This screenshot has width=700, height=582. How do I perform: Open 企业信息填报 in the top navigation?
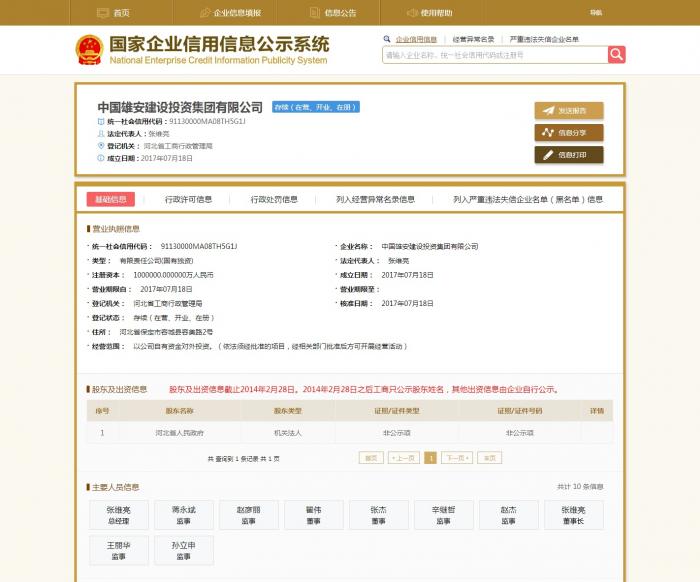(231, 13)
